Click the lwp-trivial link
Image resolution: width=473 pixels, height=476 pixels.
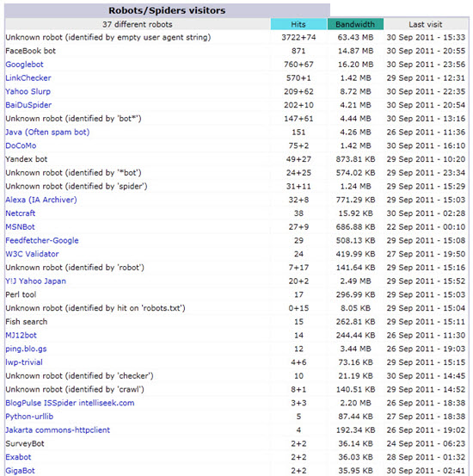click(24, 362)
